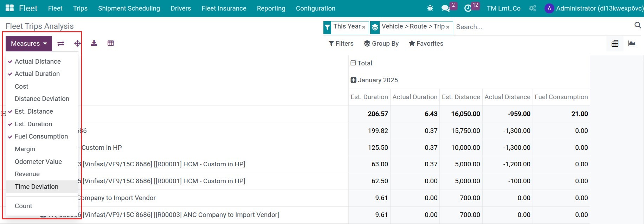Toggle the Measures dropdown button

(x=29, y=44)
